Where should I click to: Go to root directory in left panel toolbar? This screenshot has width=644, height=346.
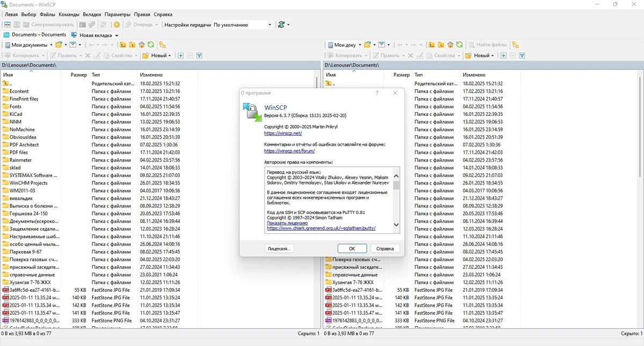132,45
